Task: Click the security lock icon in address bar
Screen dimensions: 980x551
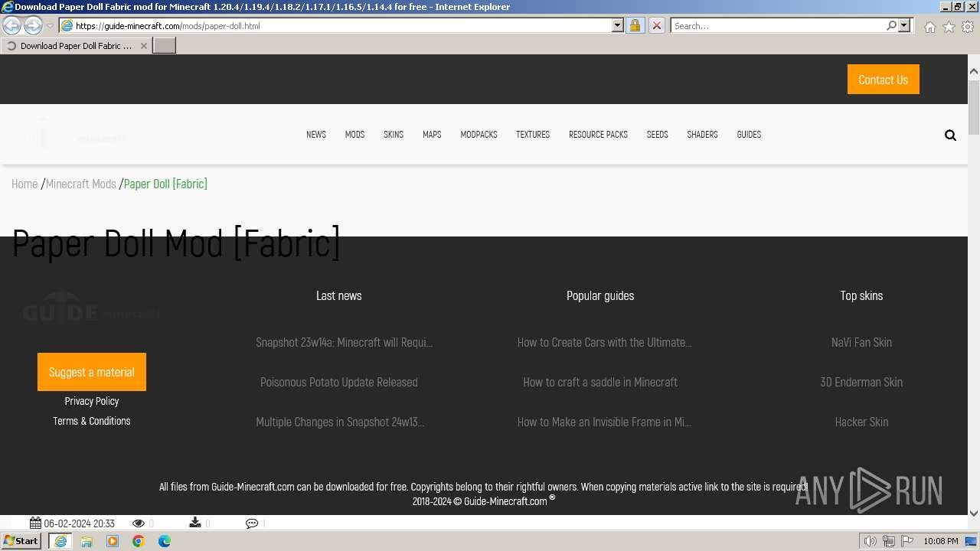Action: pos(635,25)
